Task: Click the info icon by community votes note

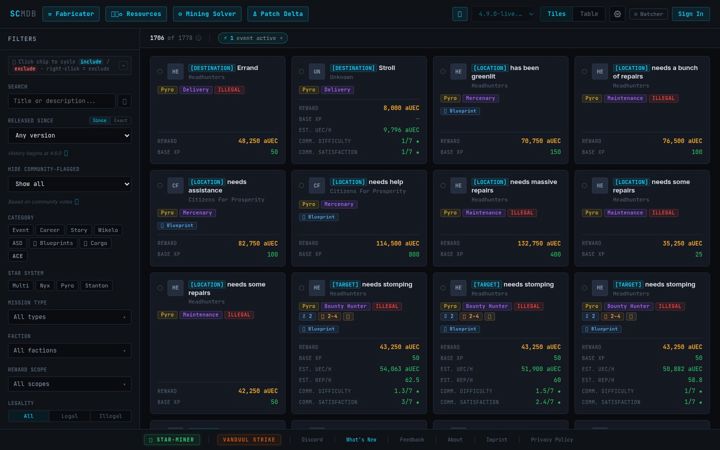Action: click(x=77, y=202)
